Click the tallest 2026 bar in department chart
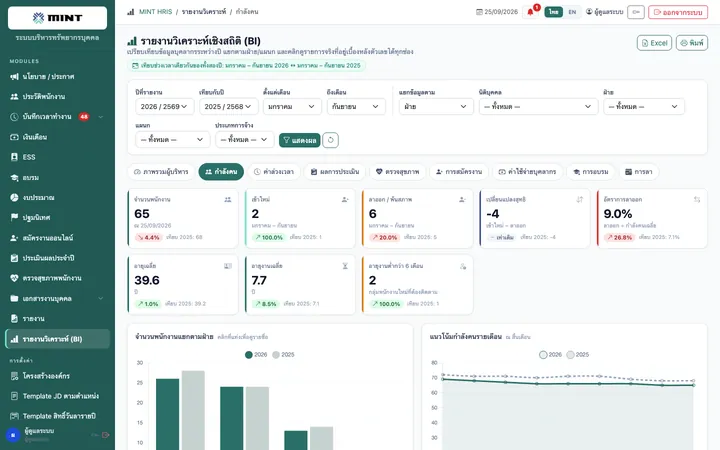Screen dimensions: 720x450 tap(168, 414)
